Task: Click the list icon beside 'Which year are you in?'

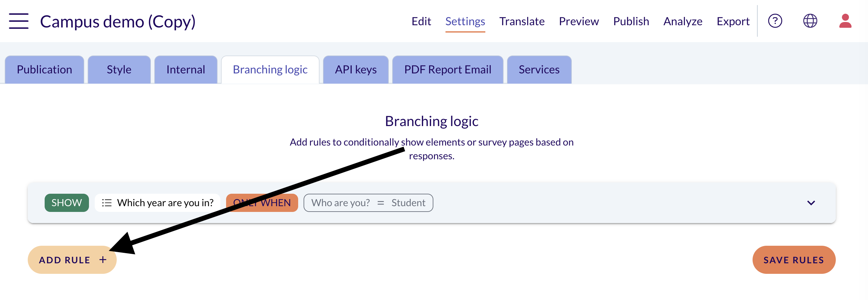Action: (x=107, y=203)
